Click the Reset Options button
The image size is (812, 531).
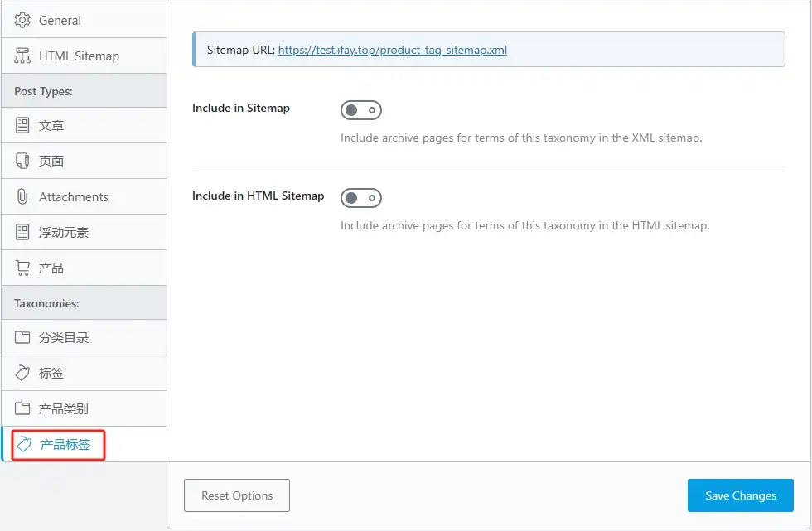pos(237,495)
